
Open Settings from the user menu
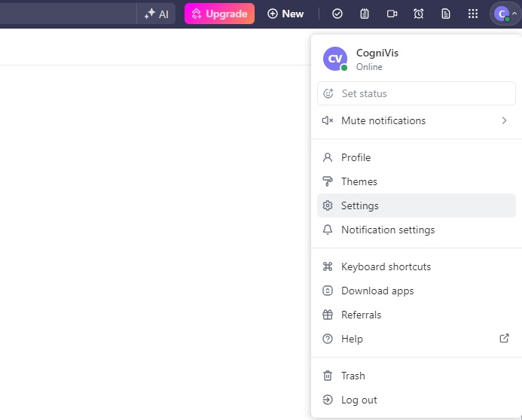[359, 205]
